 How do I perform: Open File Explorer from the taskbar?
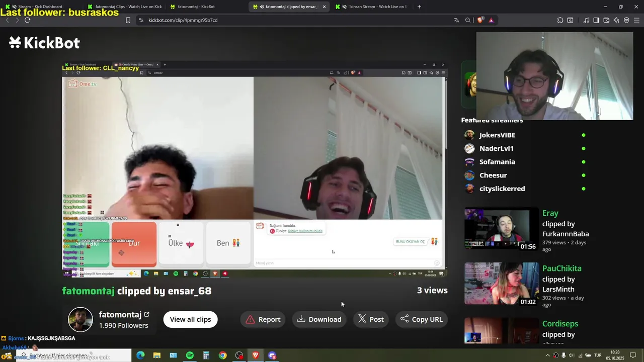[157, 355]
